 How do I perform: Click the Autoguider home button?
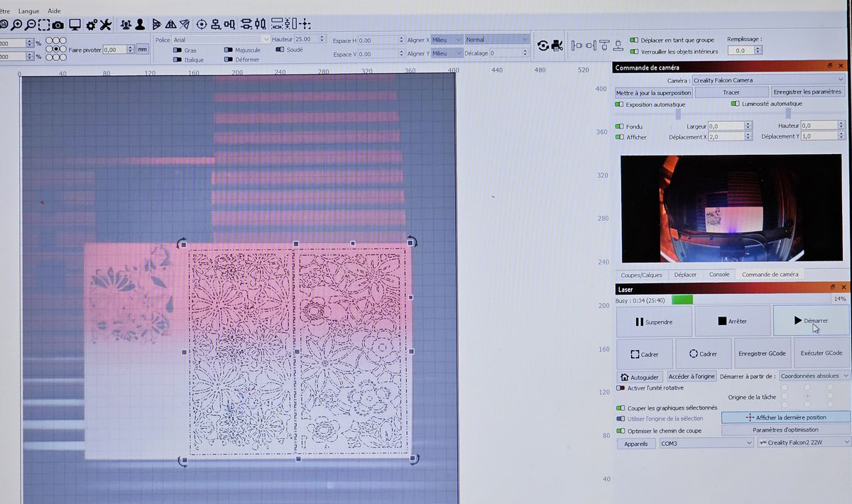(x=640, y=377)
